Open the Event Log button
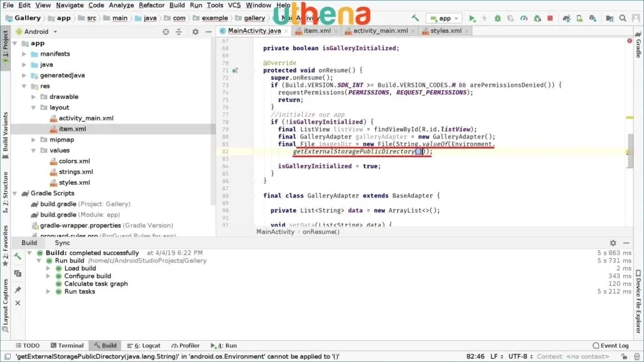Viewport: 644px width, 362px height. pyautogui.click(x=611, y=346)
